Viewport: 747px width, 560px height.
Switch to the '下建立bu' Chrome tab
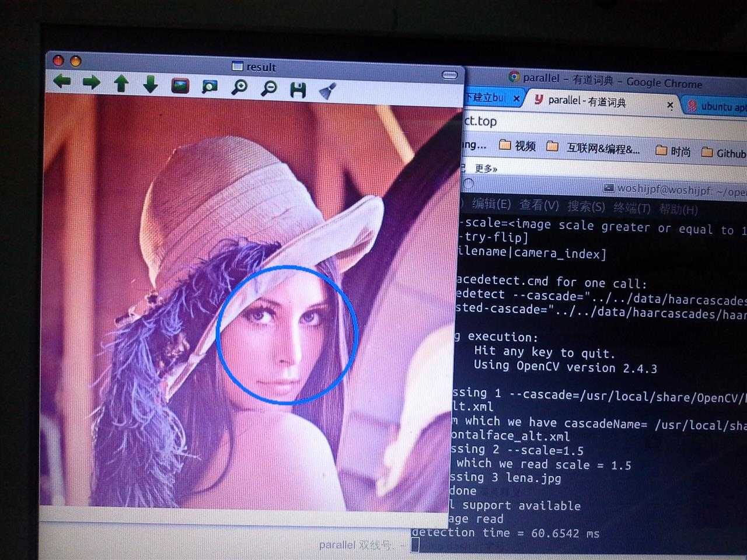[486, 97]
